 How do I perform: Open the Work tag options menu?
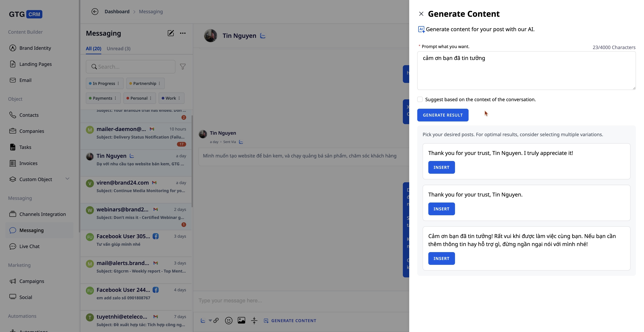179,98
